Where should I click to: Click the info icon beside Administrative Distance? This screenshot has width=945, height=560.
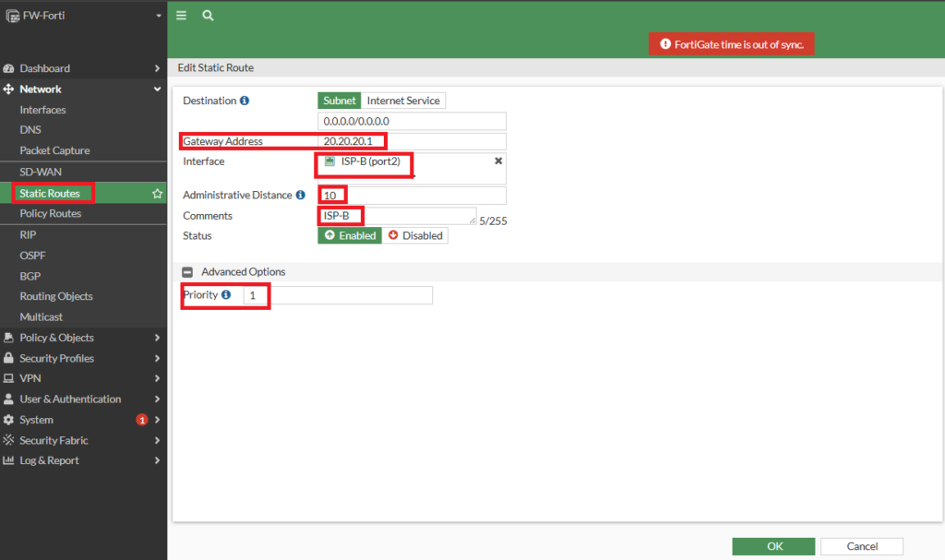[300, 196]
